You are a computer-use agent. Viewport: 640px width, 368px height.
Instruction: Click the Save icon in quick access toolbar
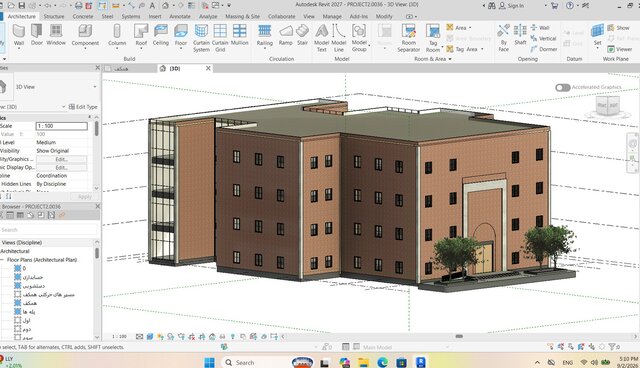coord(22,5)
